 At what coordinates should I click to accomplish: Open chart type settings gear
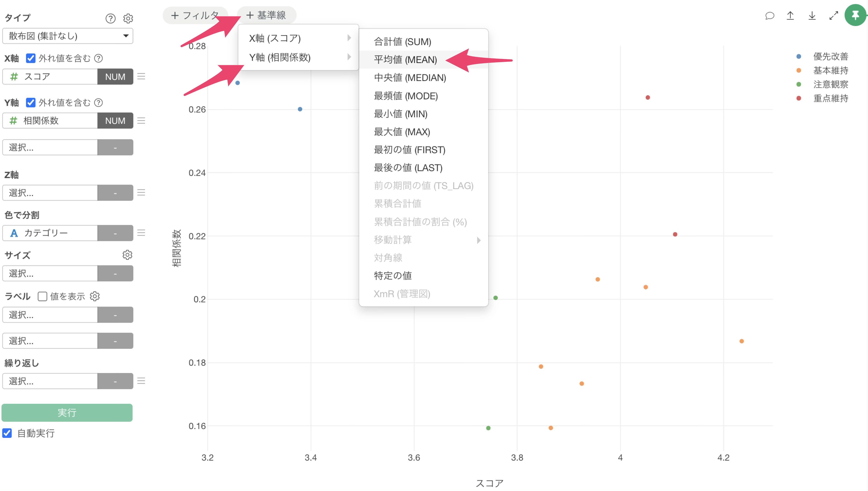[x=128, y=18]
